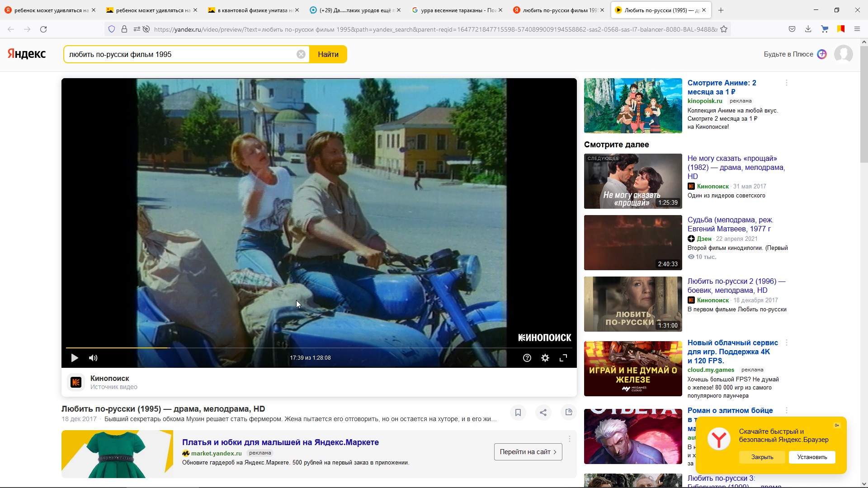Close the 'урра весенние тараканы' tab

point(500,10)
